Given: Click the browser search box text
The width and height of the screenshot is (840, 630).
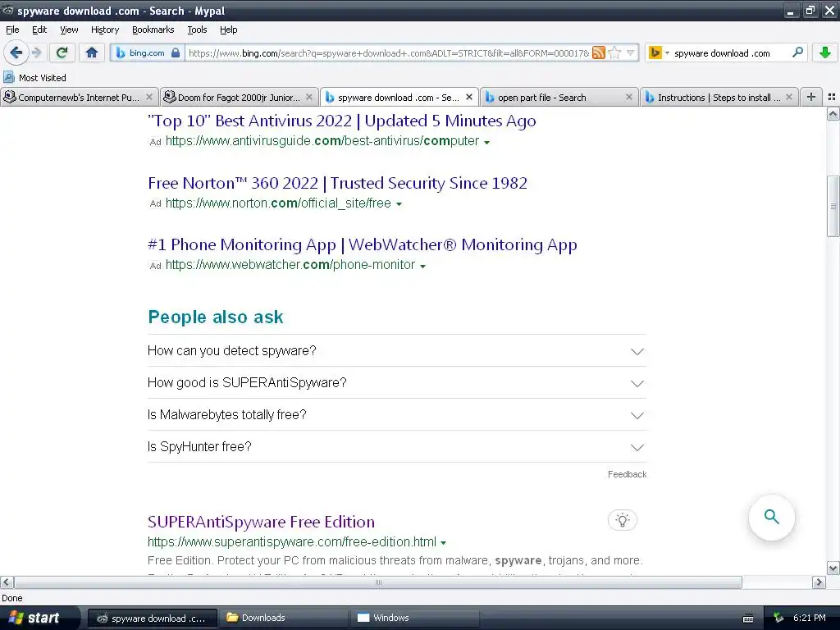Looking at the screenshot, I should pyautogui.click(x=722, y=52).
